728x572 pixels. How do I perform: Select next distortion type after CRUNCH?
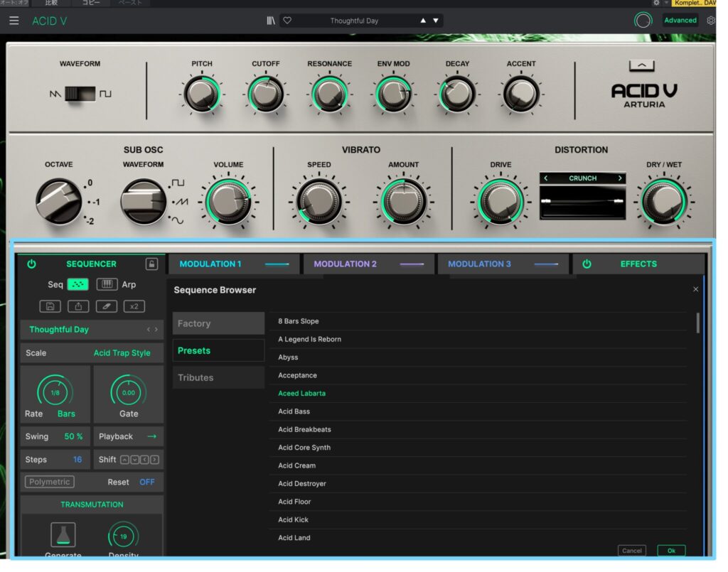(x=620, y=178)
